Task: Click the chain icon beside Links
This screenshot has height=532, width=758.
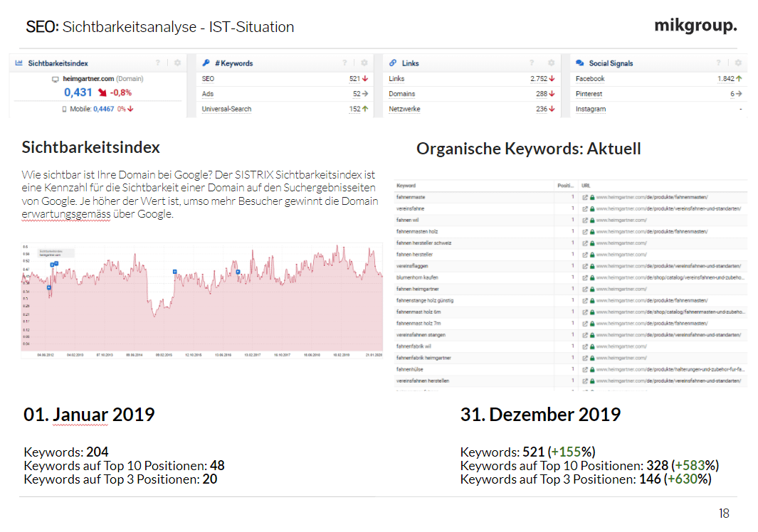Action: (393, 63)
